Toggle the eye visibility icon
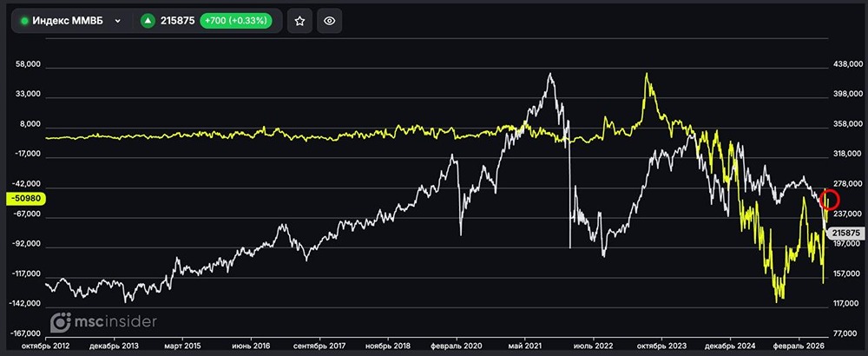This screenshot has height=356, width=868. (x=329, y=21)
